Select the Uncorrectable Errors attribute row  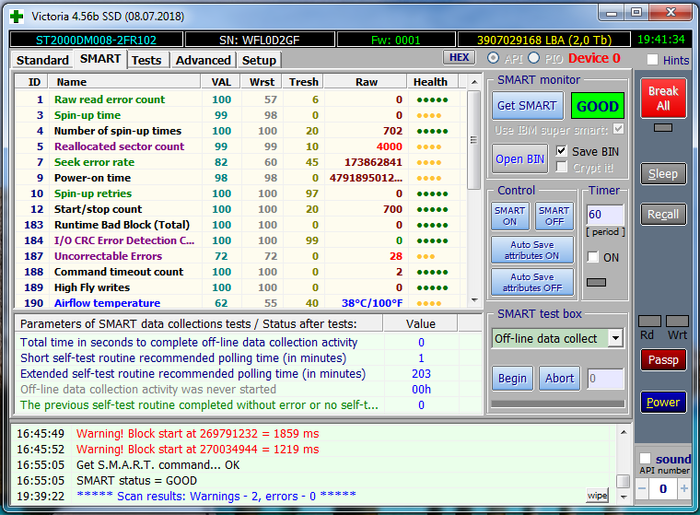pyautogui.click(x=241, y=256)
